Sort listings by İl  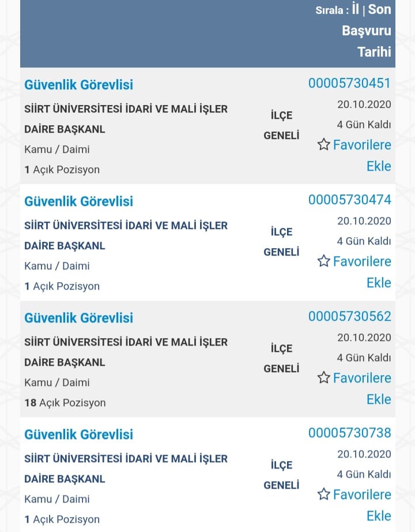(x=355, y=9)
